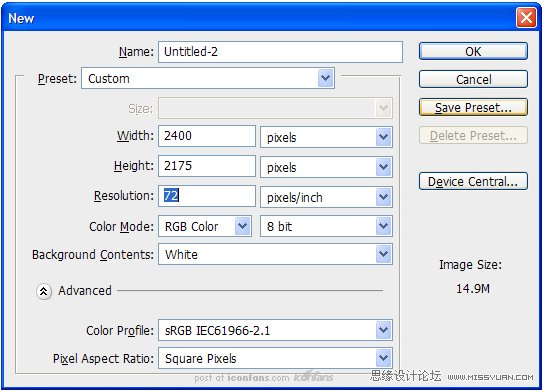Open the Height units dropdown

[326, 167]
